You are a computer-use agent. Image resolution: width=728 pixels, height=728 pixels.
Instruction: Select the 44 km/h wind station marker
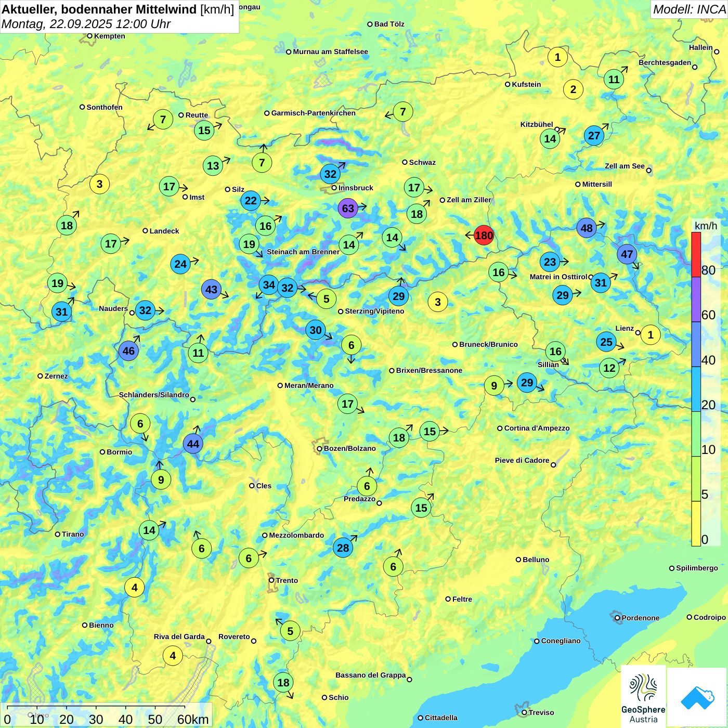click(x=193, y=444)
